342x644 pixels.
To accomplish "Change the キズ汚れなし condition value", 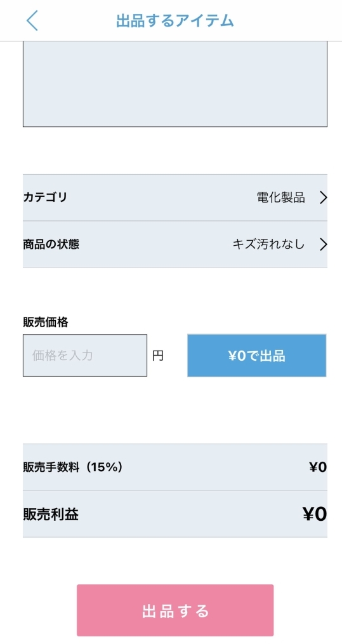I will (x=269, y=245).
